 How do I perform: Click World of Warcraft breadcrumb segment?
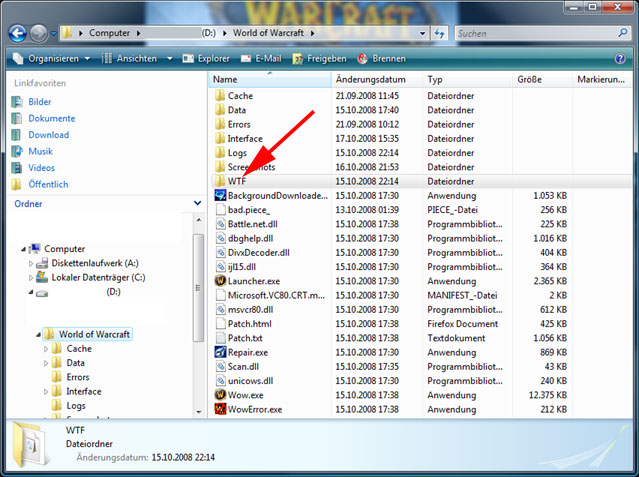(268, 33)
